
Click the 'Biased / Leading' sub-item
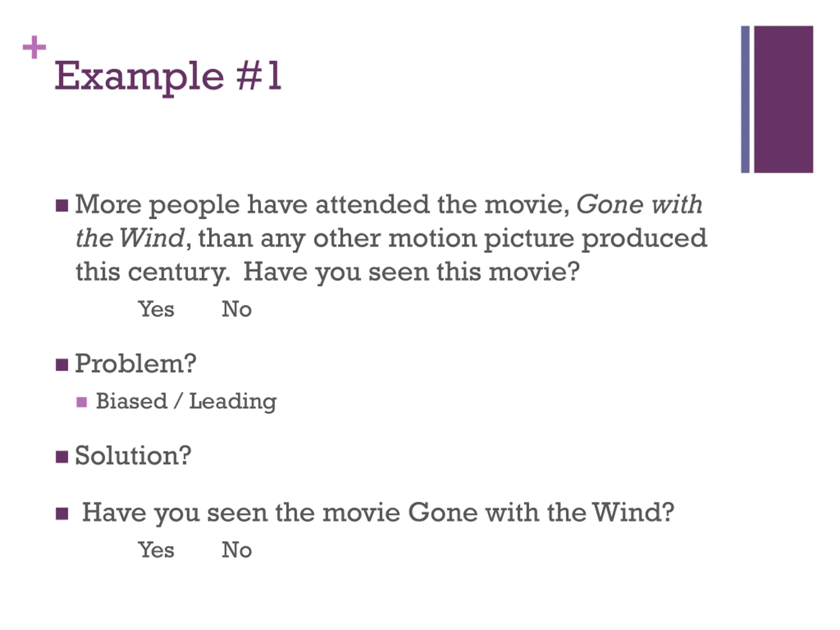tap(186, 401)
